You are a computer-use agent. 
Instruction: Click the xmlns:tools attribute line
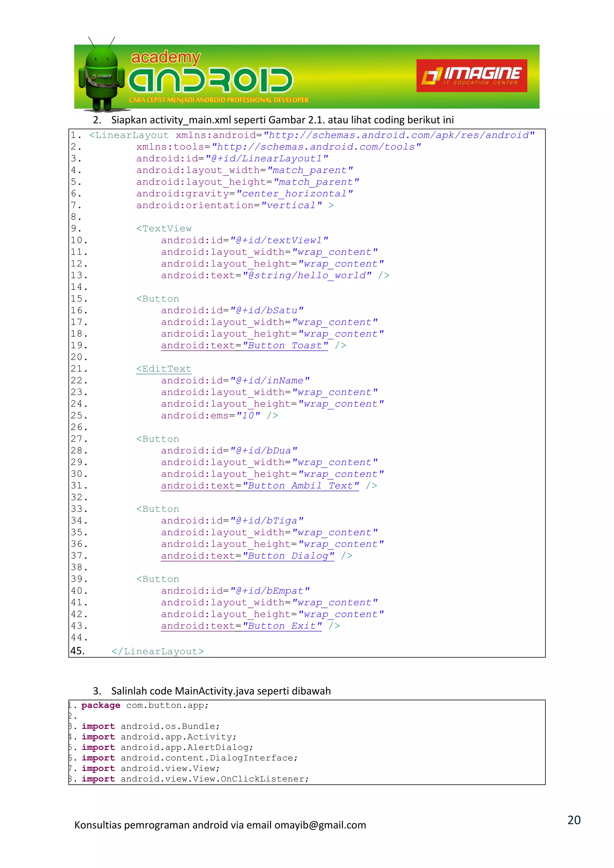(279, 147)
